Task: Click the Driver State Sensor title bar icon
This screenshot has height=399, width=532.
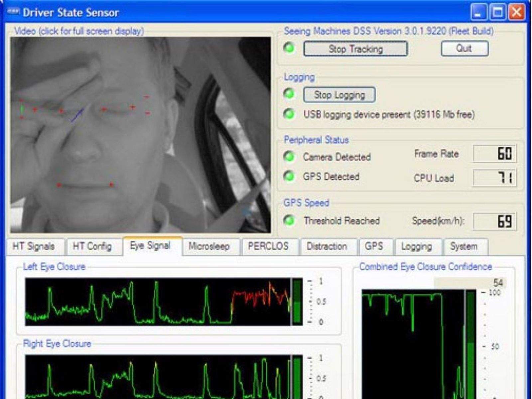Action: (x=13, y=12)
